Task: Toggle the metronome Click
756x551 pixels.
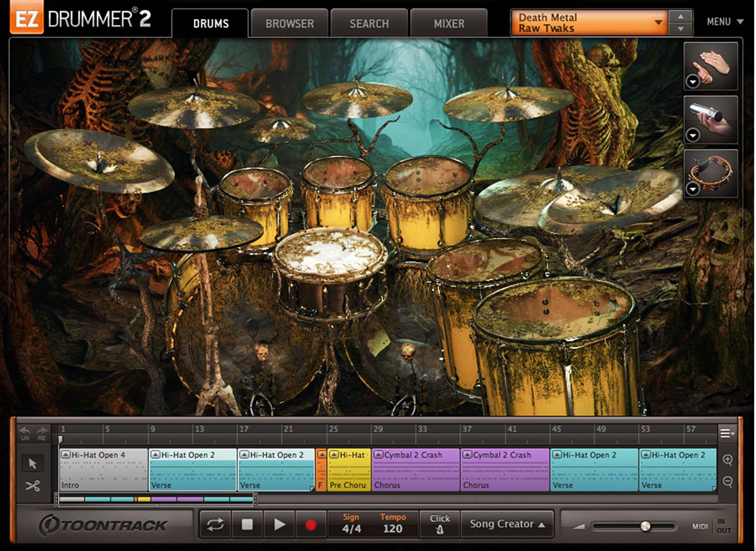Action: pyautogui.click(x=440, y=524)
